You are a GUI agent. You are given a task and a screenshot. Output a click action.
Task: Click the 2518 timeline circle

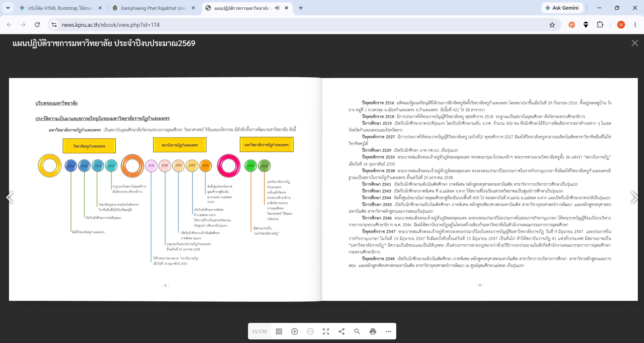(x=84, y=166)
